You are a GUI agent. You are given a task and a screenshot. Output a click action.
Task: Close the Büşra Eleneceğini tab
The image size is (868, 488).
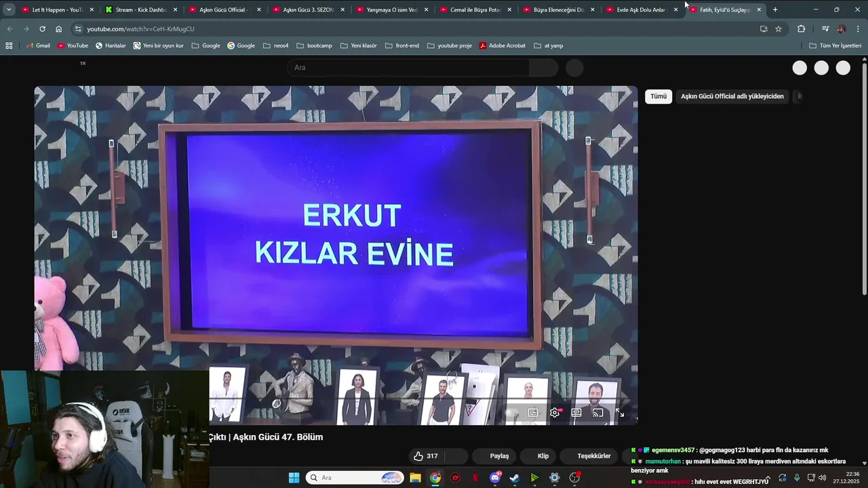pyautogui.click(x=593, y=9)
